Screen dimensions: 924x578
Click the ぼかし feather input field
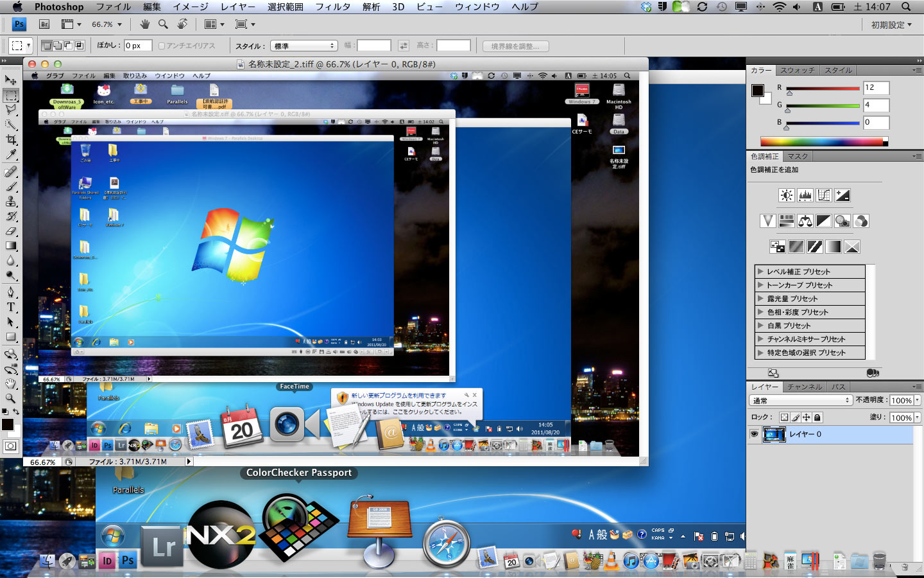point(138,46)
